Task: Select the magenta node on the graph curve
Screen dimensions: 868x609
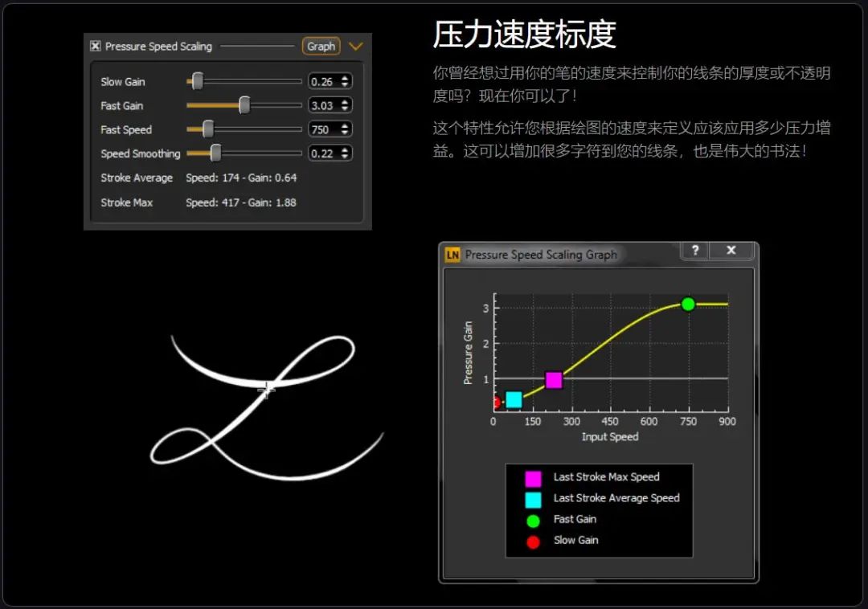Action: [554, 379]
